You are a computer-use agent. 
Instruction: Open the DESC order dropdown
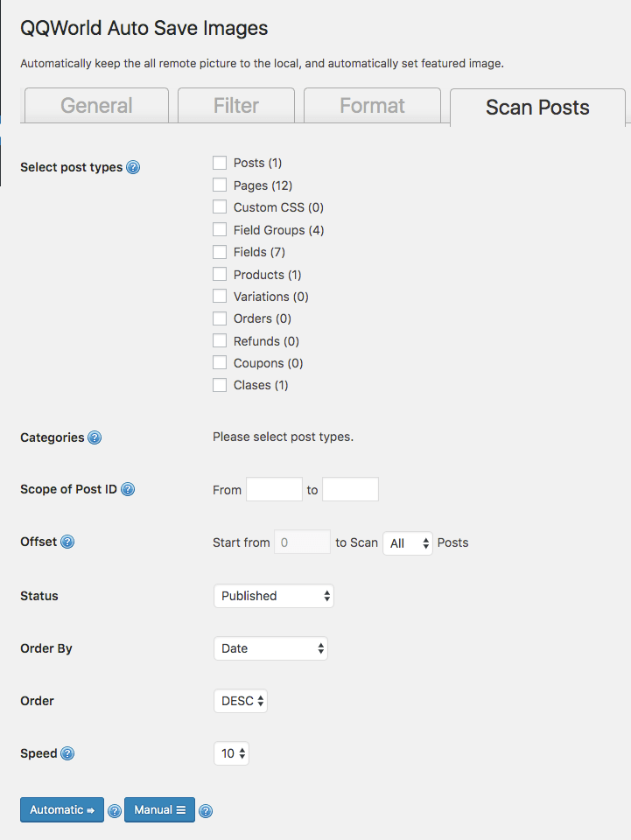click(x=240, y=701)
